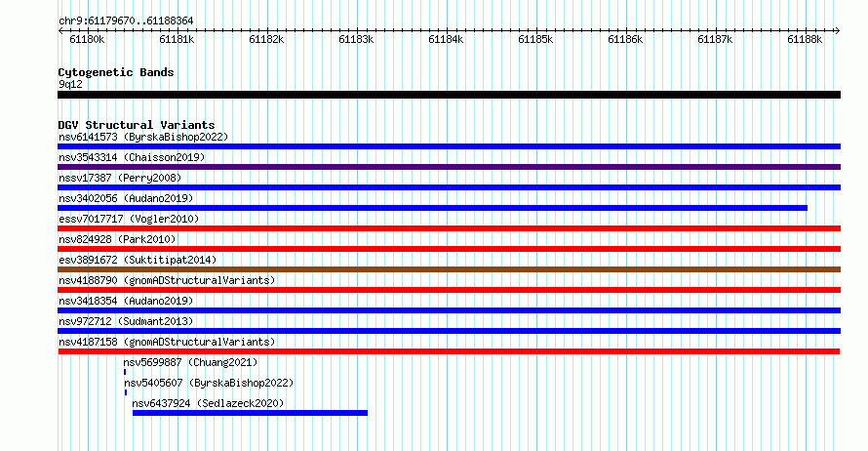This screenshot has width=868, height=451.
Task: Open the nsv972712 (Sudmant2013) label
Action: pos(126,321)
